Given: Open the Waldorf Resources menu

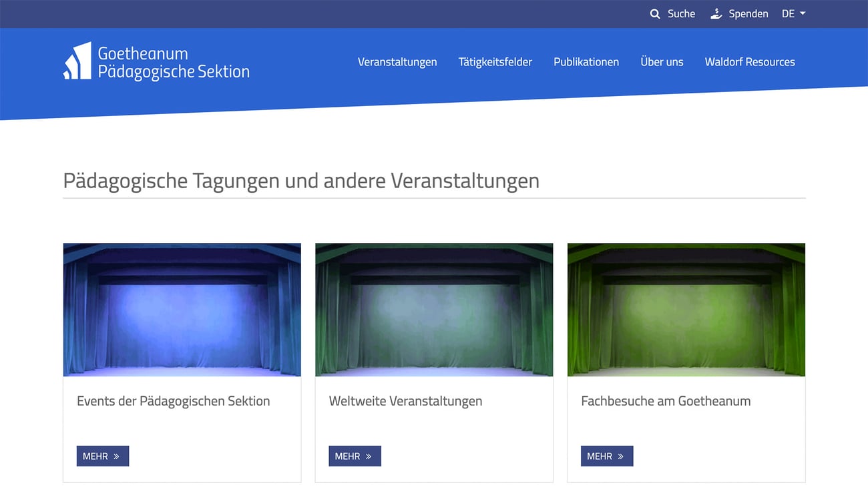Looking at the screenshot, I should (750, 62).
